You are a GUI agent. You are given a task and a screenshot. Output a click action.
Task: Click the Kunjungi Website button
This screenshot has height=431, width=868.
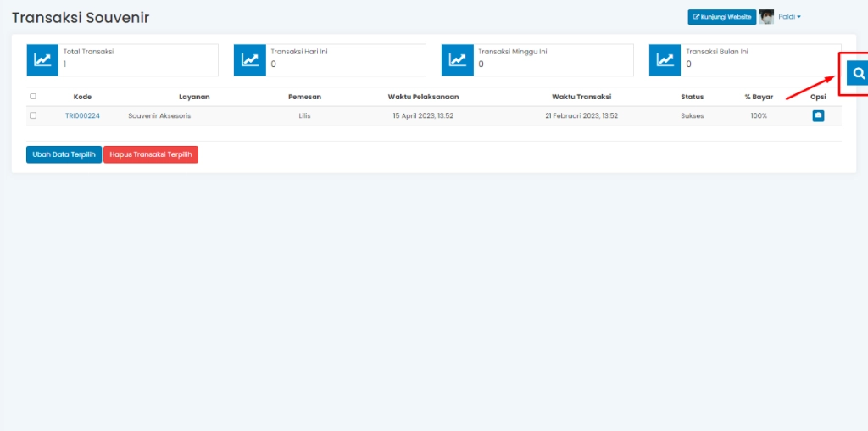pyautogui.click(x=721, y=16)
